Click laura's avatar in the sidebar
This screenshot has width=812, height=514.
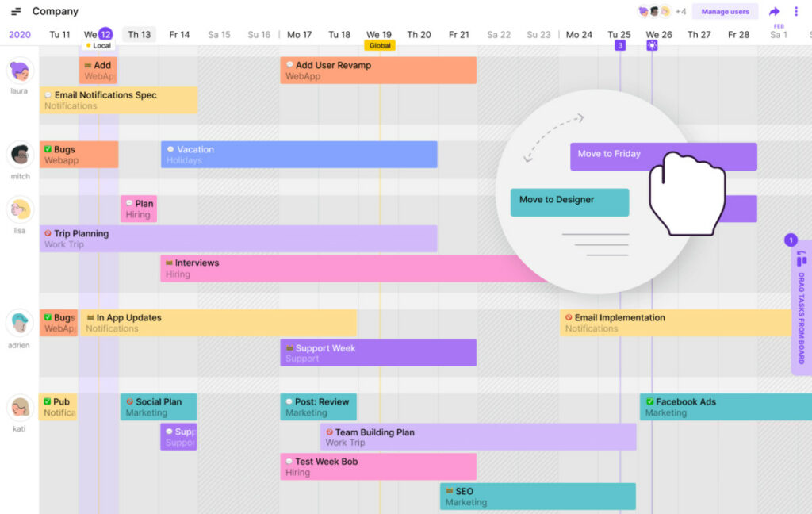(x=20, y=71)
